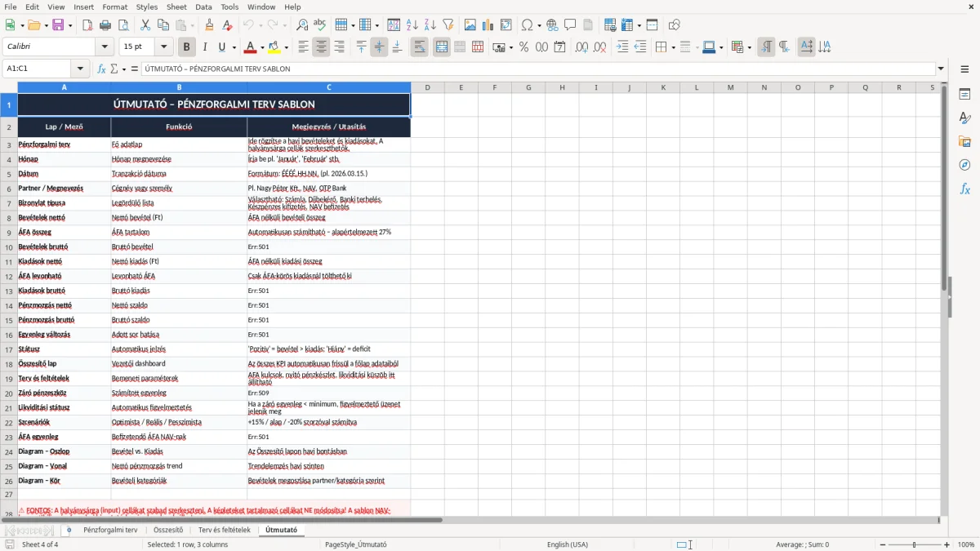Apply the red Font Color swatch
Viewport: 980px width, 551px height.
coord(250,47)
